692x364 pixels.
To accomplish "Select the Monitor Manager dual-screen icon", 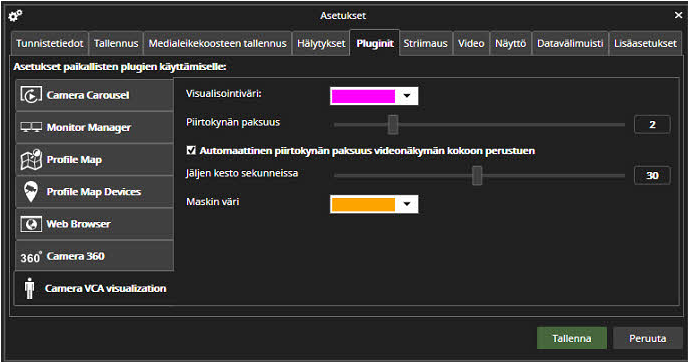I will (31, 127).
